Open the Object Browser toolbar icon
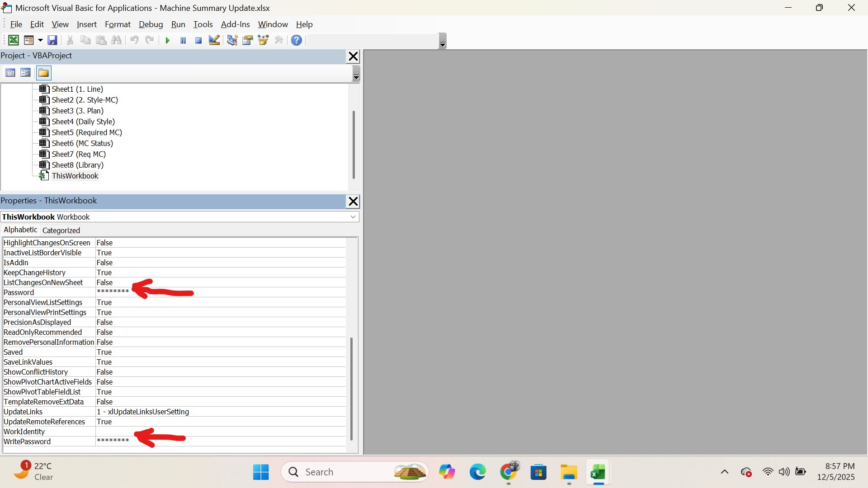 [263, 40]
